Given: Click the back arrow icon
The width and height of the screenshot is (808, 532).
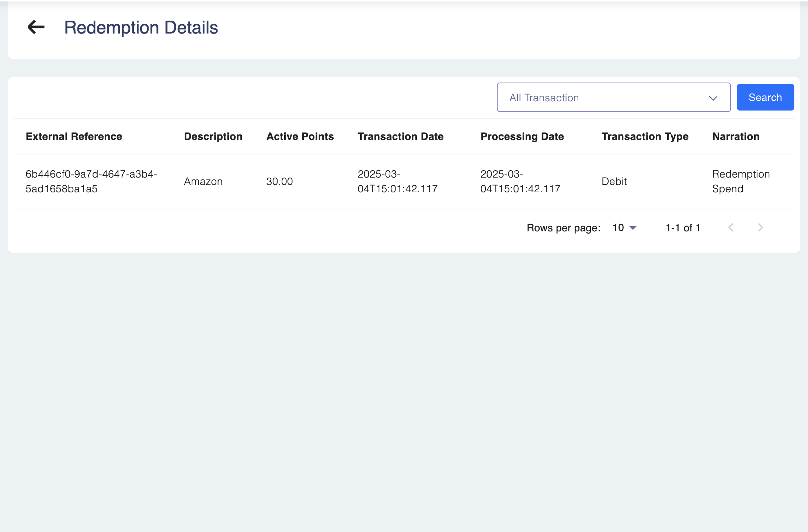Looking at the screenshot, I should coord(36,27).
